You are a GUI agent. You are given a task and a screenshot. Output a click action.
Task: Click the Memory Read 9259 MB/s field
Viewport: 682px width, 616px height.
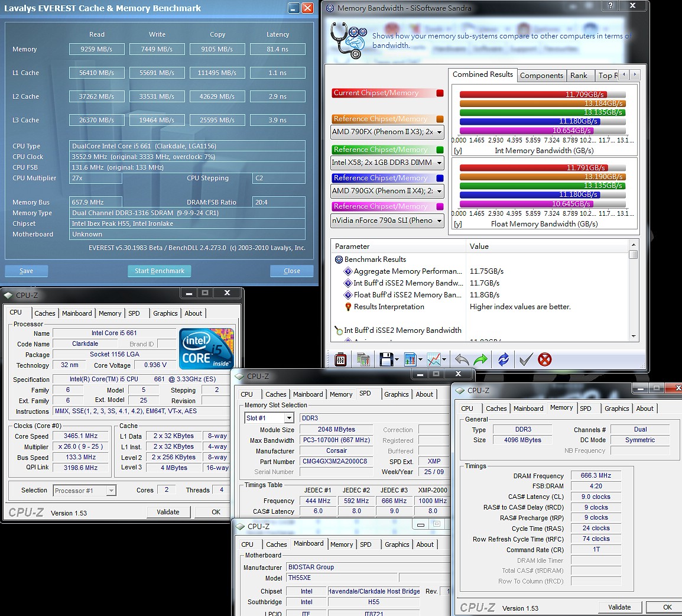pyautogui.click(x=96, y=49)
